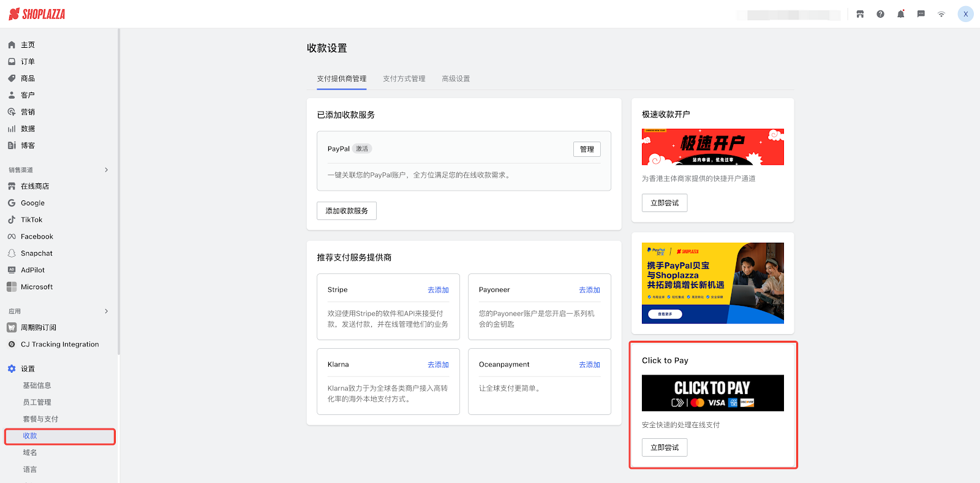Open the user avatar X menu

pos(966,14)
